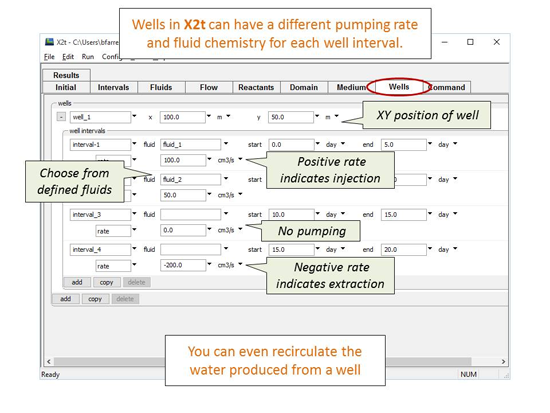The width and height of the screenshot is (550, 413).
Task: Open the Results tab
Action: click(x=66, y=75)
